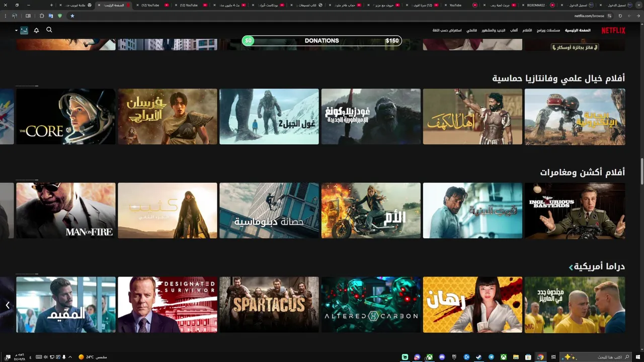
Task: Reload the page using browser refresh
Action: tap(620, 16)
